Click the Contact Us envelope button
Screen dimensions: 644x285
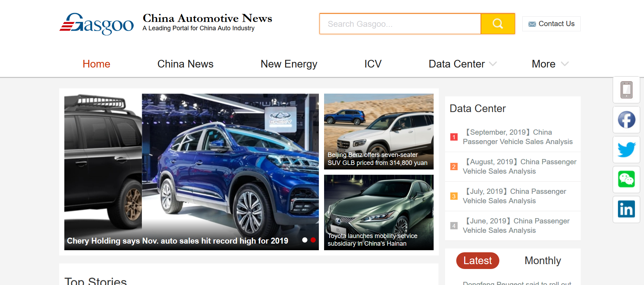pyautogui.click(x=551, y=24)
